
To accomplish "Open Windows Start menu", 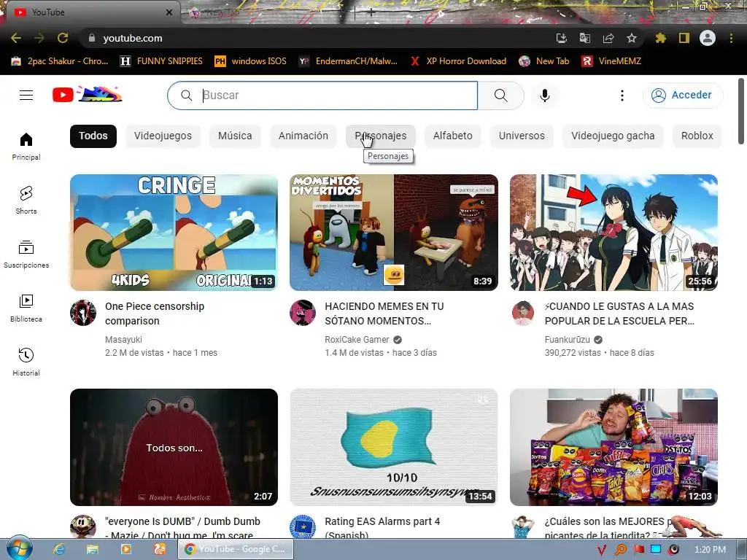I will coord(19,548).
